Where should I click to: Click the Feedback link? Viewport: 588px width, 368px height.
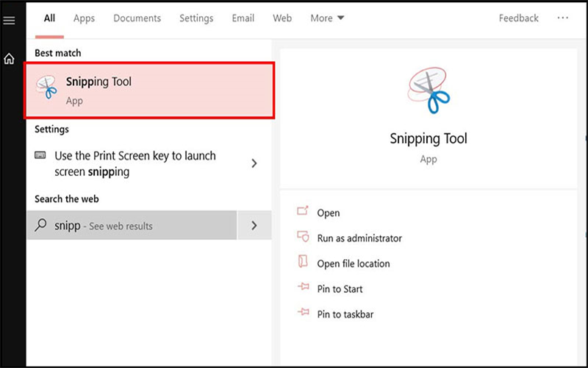tap(518, 18)
